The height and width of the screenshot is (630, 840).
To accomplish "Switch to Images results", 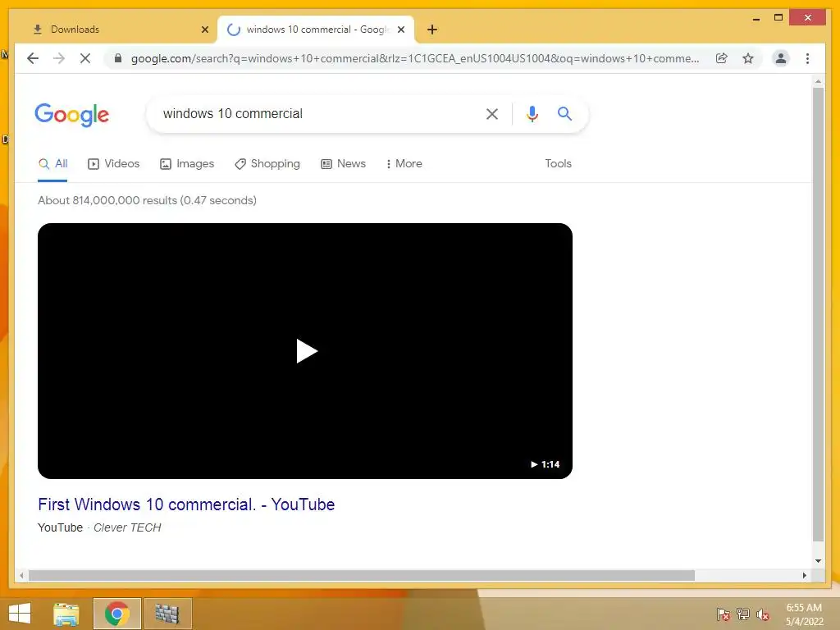I will pos(187,164).
